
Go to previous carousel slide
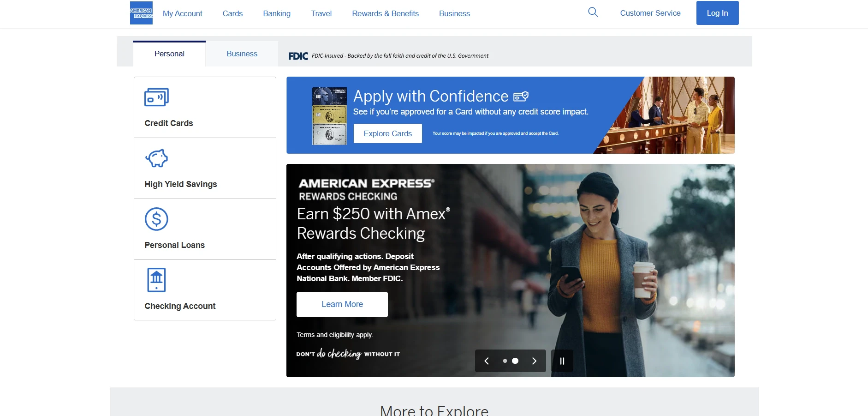point(487,361)
